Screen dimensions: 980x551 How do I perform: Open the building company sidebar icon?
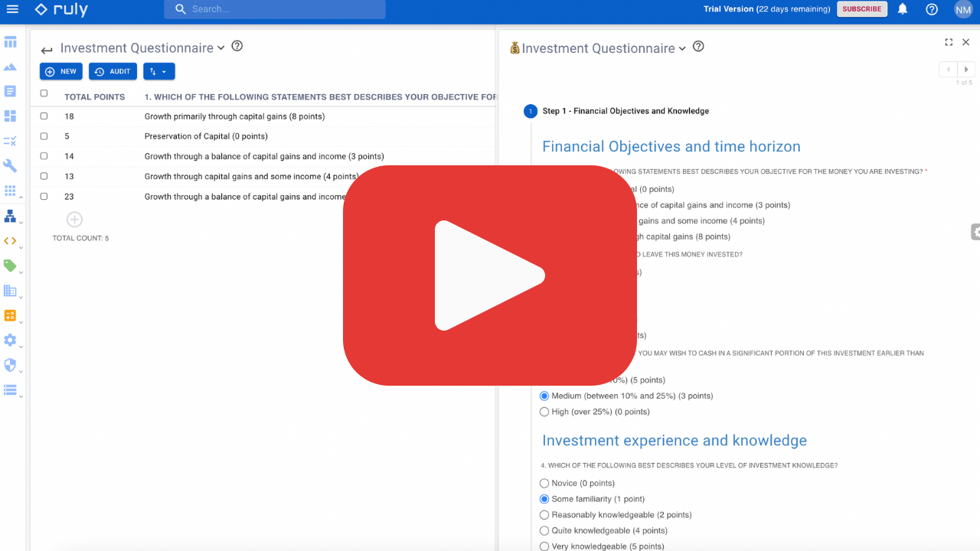[10, 291]
